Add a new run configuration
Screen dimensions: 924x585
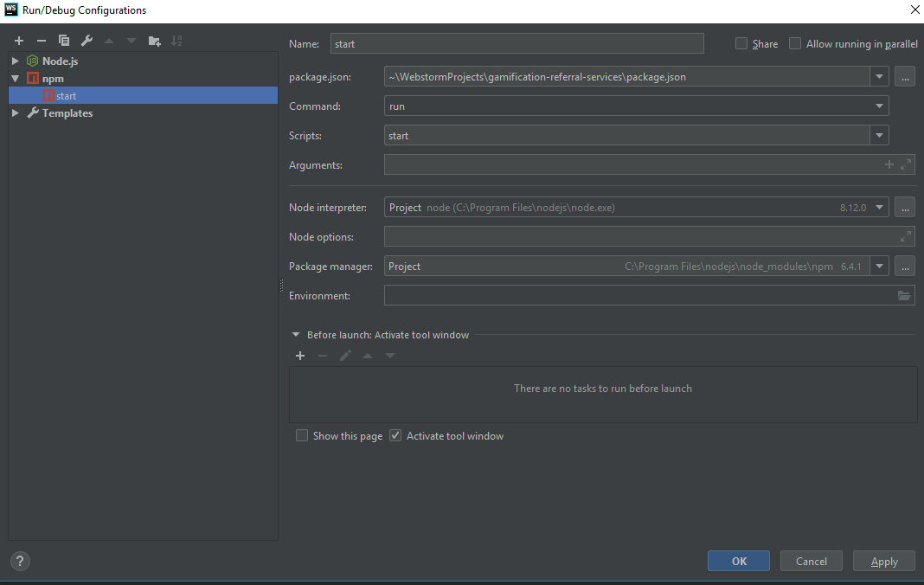[x=18, y=40]
